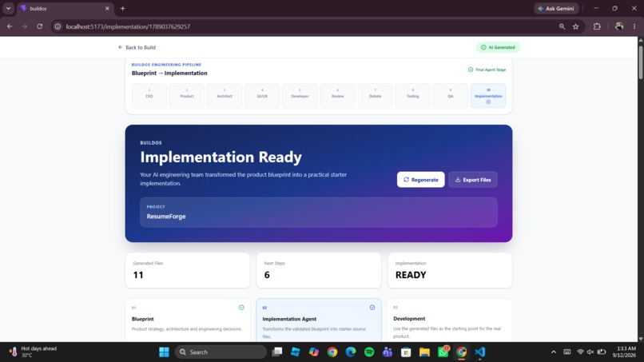Click the Next Steps count card
Screen dimensions: 644x362
(x=319, y=270)
